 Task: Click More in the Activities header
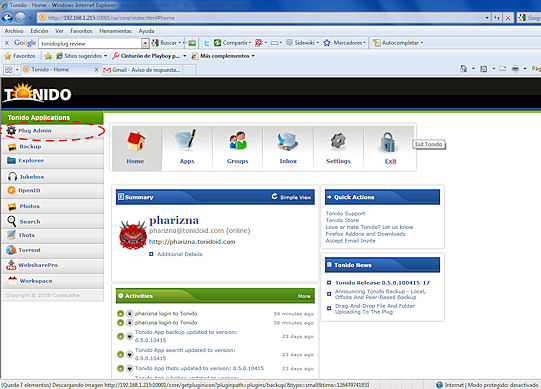click(304, 296)
